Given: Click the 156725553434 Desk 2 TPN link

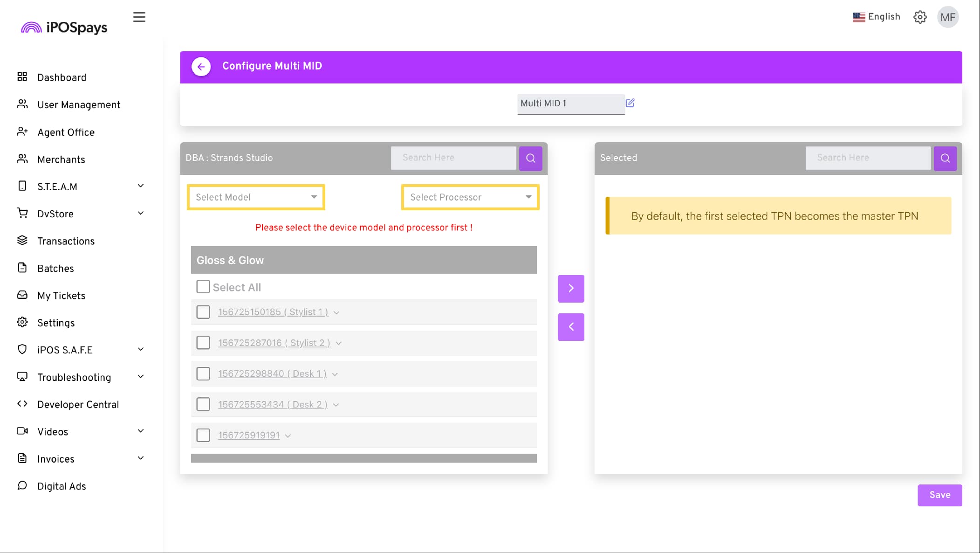Looking at the screenshot, I should pos(273,405).
